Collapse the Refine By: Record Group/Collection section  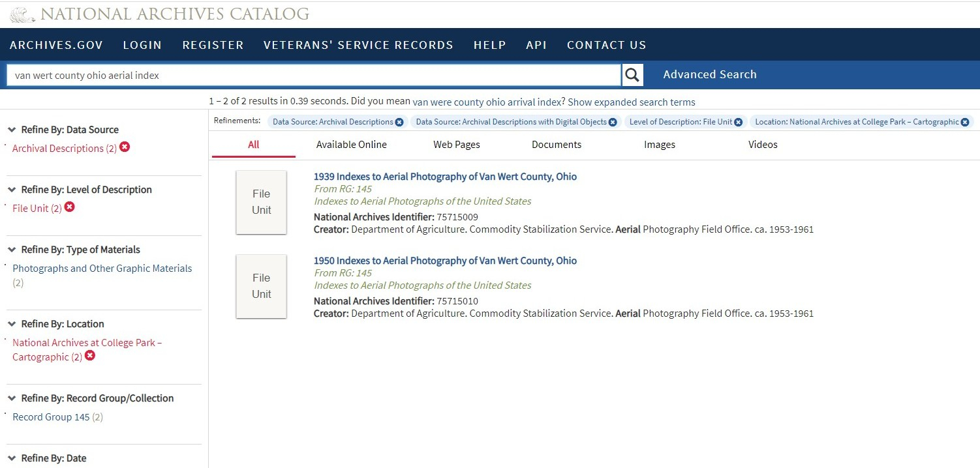coord(12,398)
